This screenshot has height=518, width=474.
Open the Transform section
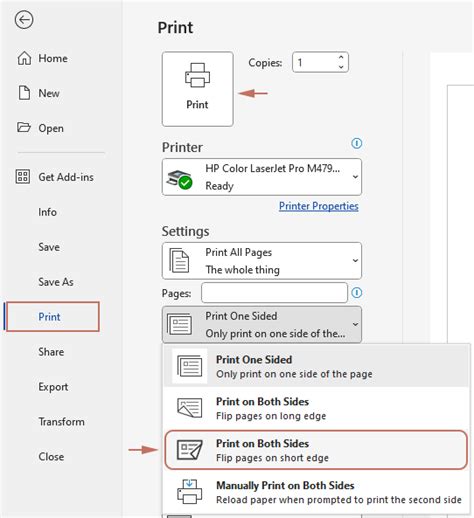61,422
